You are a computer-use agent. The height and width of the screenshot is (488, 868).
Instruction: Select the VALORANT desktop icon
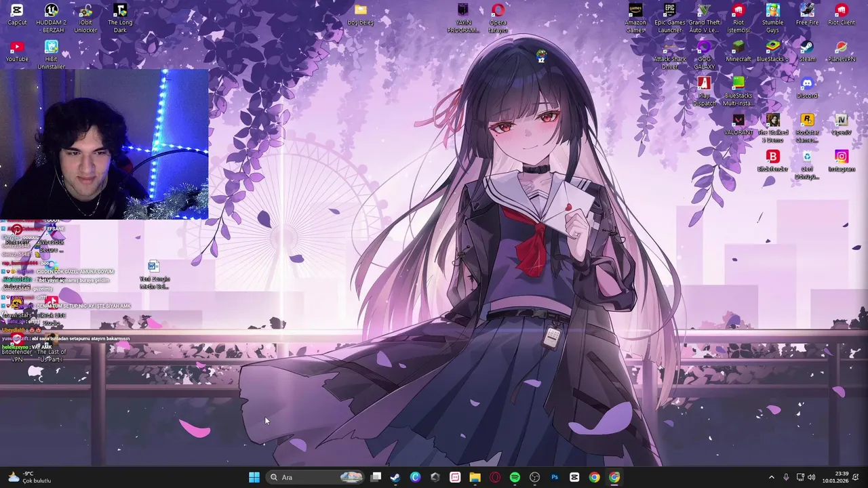pyautogui.click(x=738, y=125)
